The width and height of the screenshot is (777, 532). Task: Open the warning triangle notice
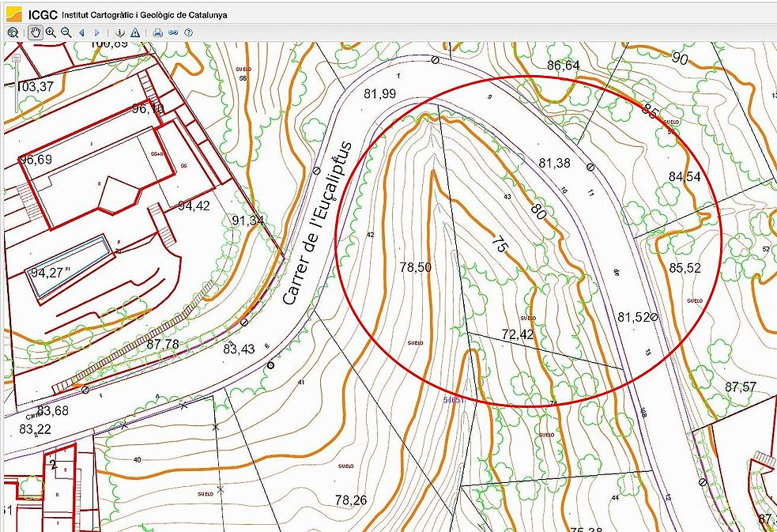[135, 32]
